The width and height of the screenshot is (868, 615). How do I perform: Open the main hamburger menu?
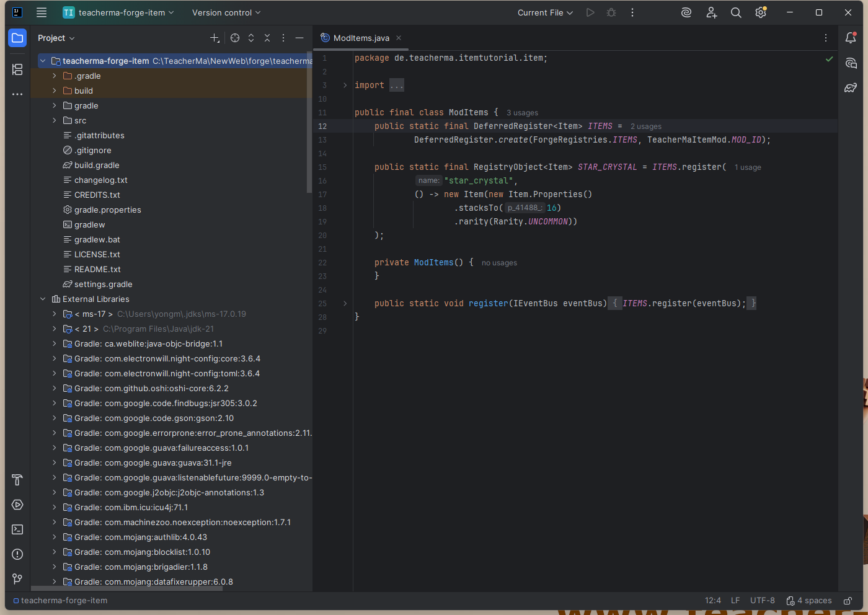pos(42,12)
